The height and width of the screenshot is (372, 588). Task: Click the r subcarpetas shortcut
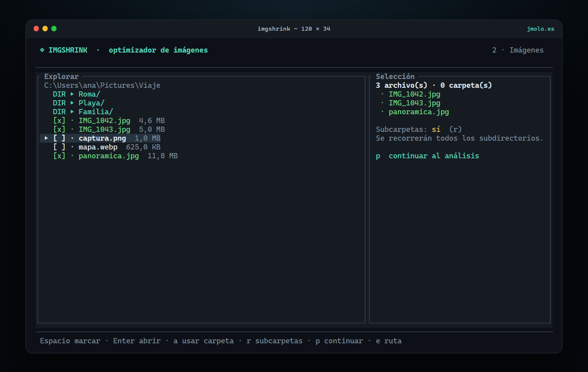click(274, 341)
